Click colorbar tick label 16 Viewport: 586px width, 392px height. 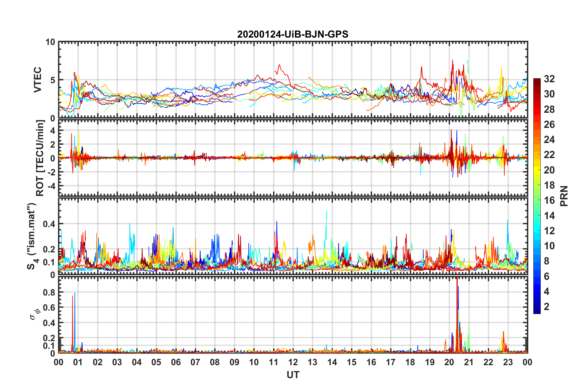point(549,200)
